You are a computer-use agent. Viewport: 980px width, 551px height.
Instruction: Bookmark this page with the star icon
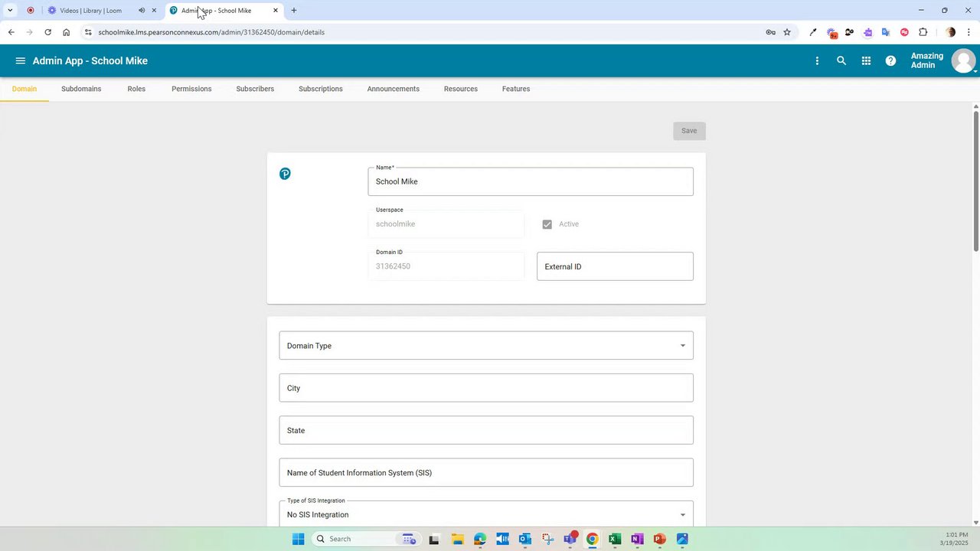pyautogui.click(x=786, y=32)
